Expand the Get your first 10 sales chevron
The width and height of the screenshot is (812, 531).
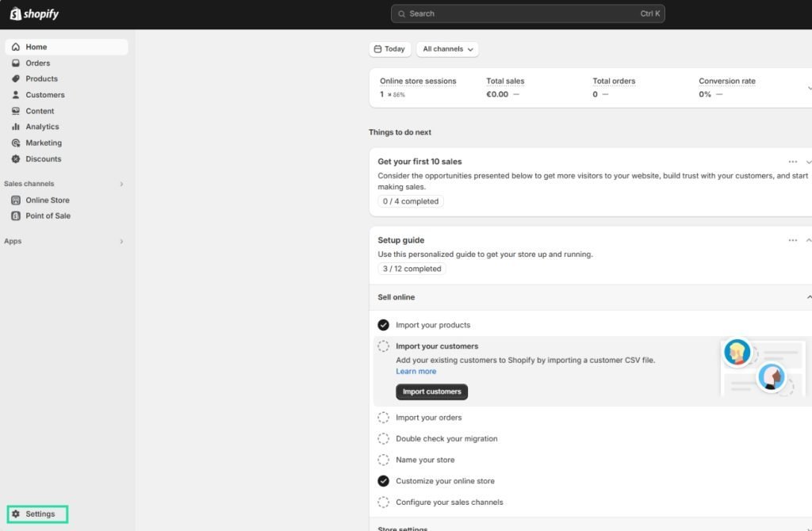coord(808,162)
